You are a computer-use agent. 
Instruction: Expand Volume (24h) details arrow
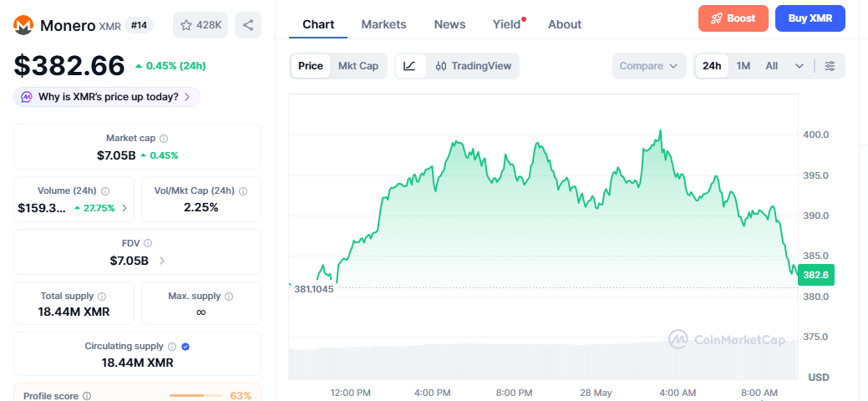pos(124,208)
